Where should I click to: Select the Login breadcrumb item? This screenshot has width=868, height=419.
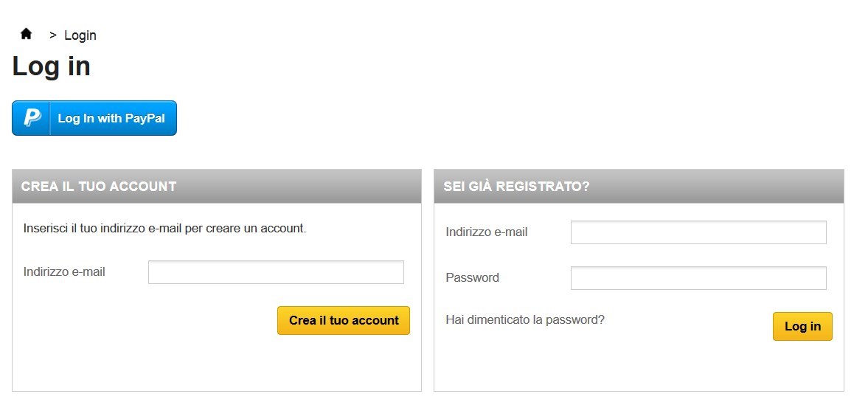click(x=80, y=35)
